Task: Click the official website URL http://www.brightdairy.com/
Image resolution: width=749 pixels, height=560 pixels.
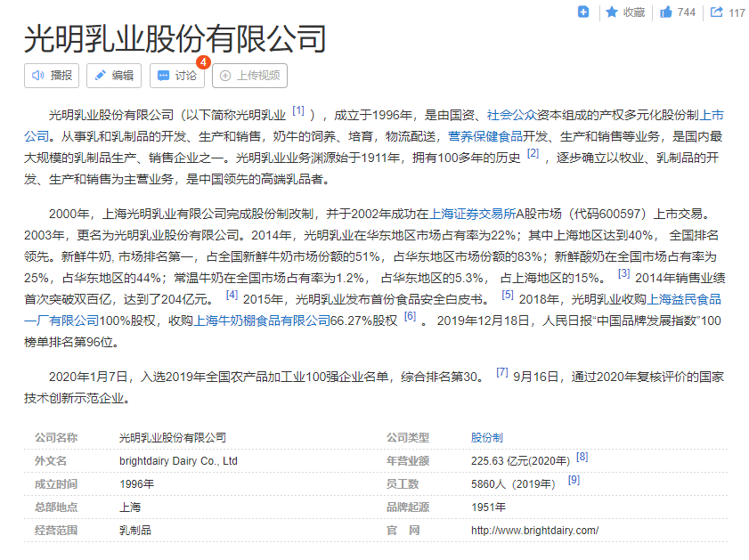Action: [534, 531]
